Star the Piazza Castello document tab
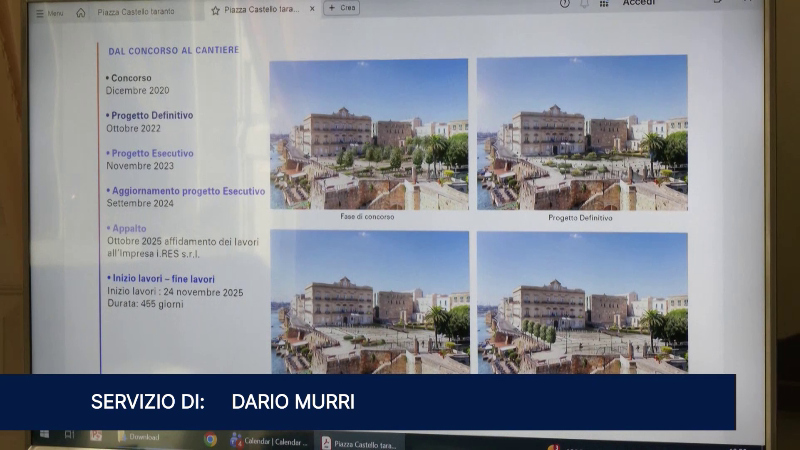Screen dimensions: 800x450 [x=215, y=10]
